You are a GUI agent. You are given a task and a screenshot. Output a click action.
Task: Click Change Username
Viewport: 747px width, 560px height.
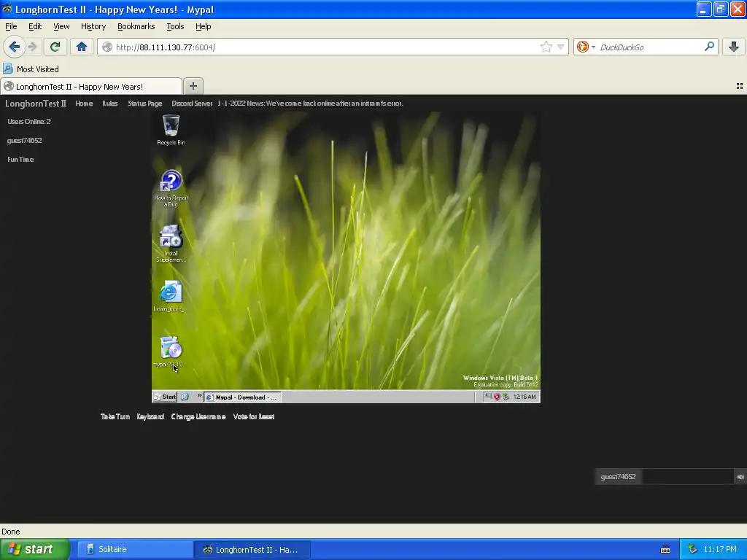click(x=198, y=416)
